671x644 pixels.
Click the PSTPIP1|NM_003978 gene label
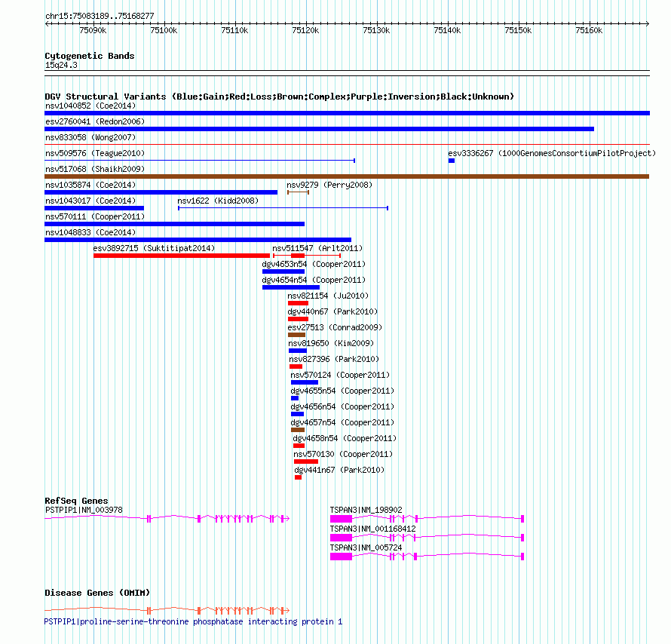(x=84, y=510)
